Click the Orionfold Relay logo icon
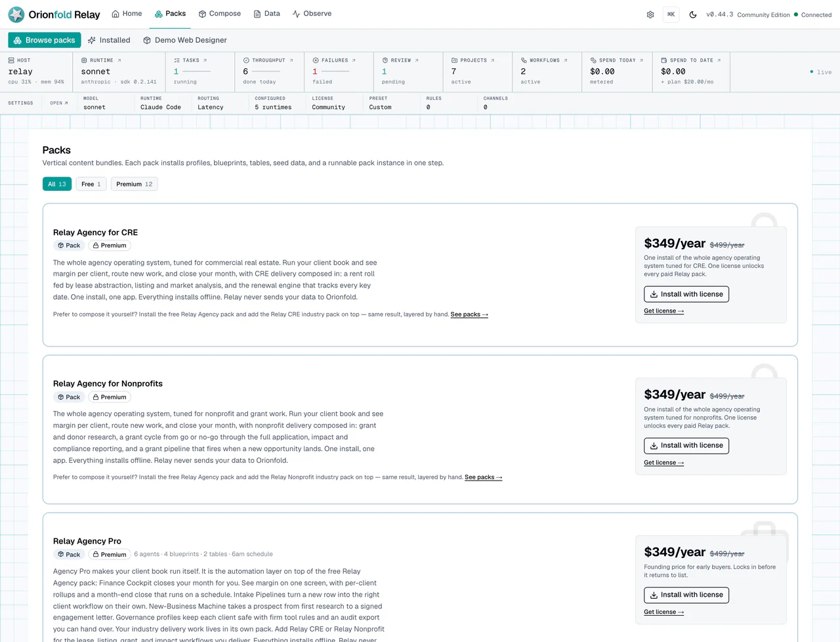Image resolution: width=840 pixels, height=642 pixels. (16, 14)
